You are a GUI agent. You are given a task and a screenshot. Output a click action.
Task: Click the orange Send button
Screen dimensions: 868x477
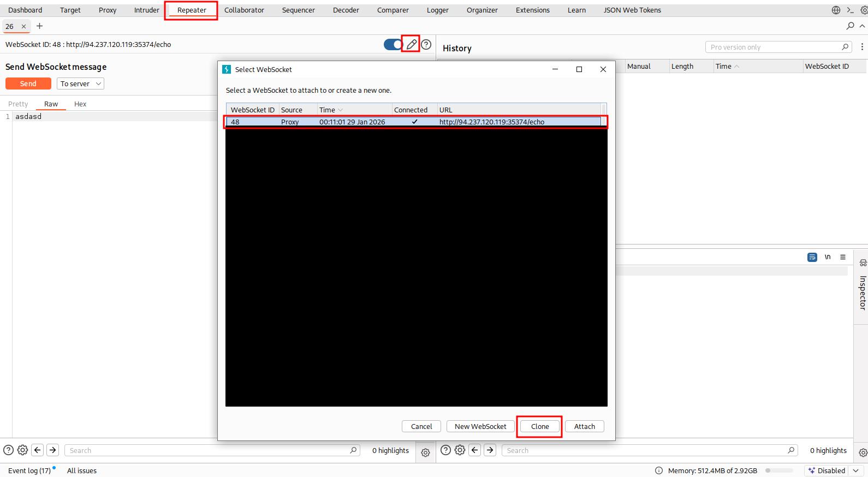pos(28,84)
